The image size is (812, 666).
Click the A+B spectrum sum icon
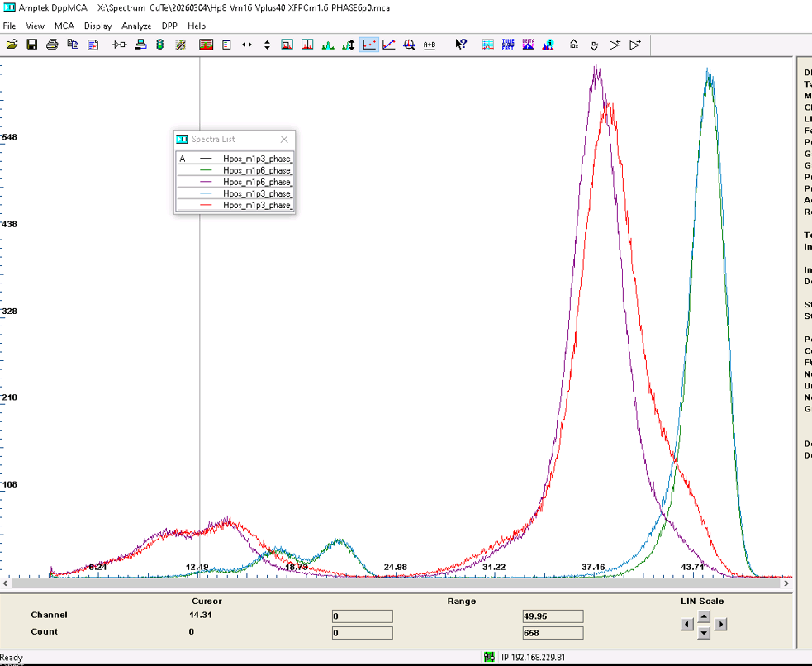[430, 45]
